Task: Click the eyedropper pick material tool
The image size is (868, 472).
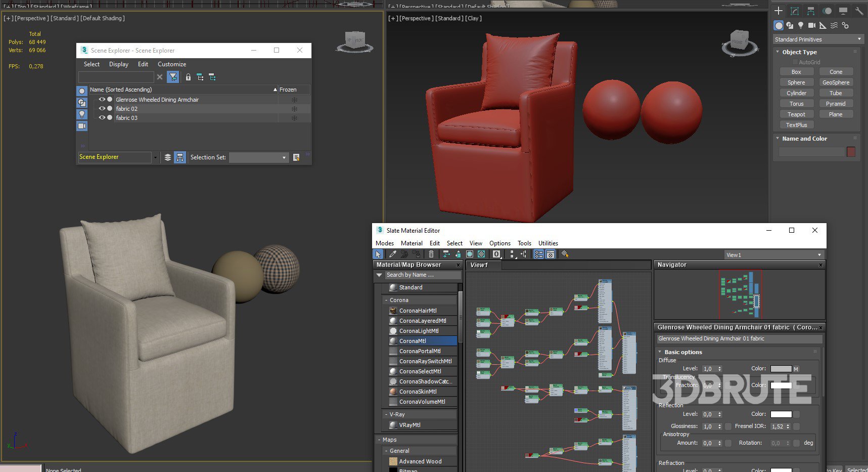Action: [392, 254]
